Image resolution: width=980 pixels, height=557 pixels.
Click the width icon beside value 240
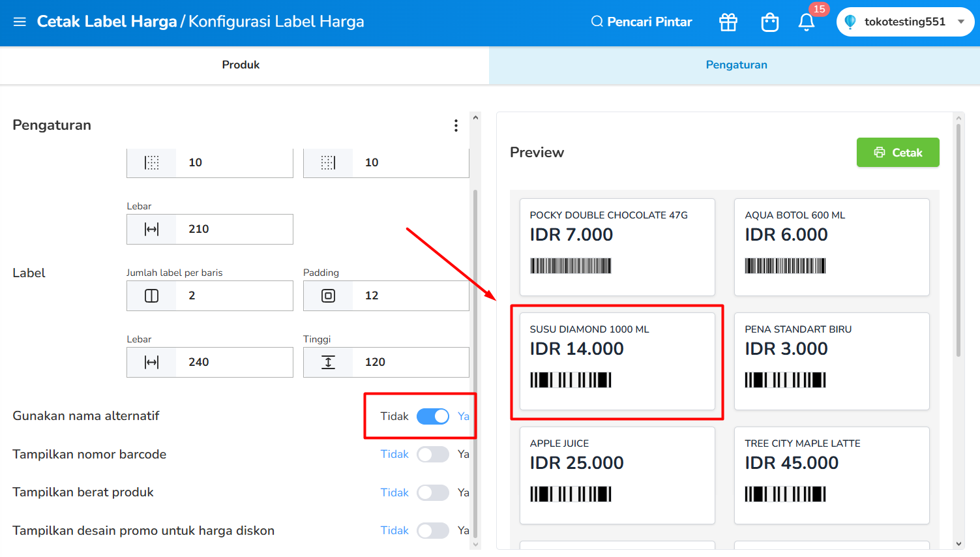152,362
